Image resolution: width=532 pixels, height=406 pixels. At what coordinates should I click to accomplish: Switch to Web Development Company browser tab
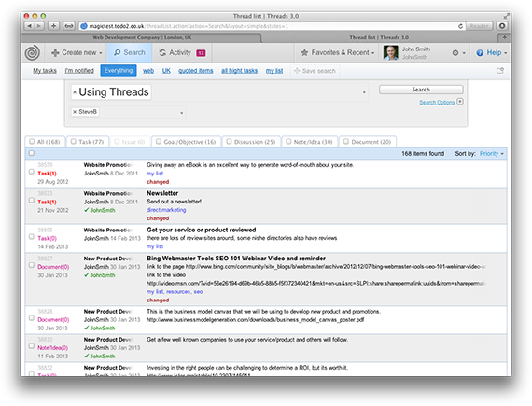click(142, 37)
